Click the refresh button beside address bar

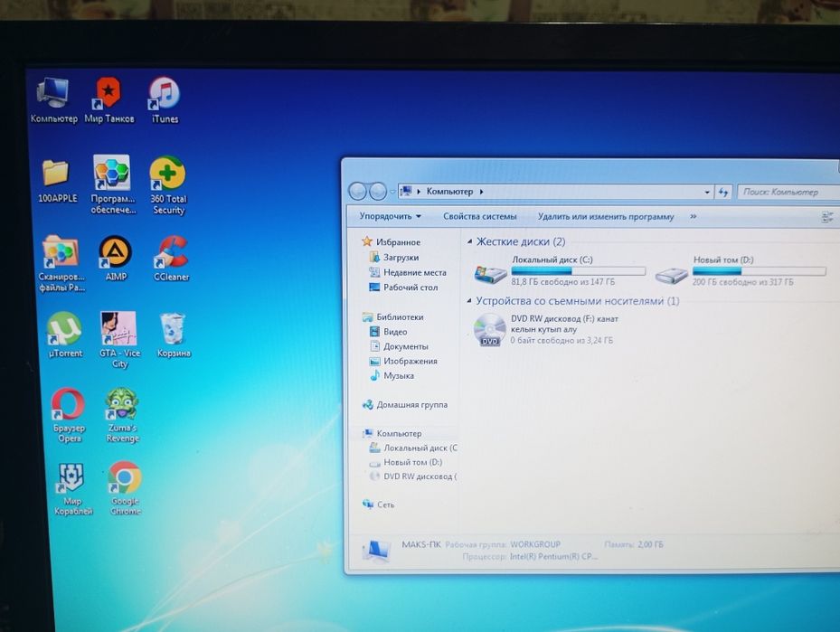pos(723,193)
